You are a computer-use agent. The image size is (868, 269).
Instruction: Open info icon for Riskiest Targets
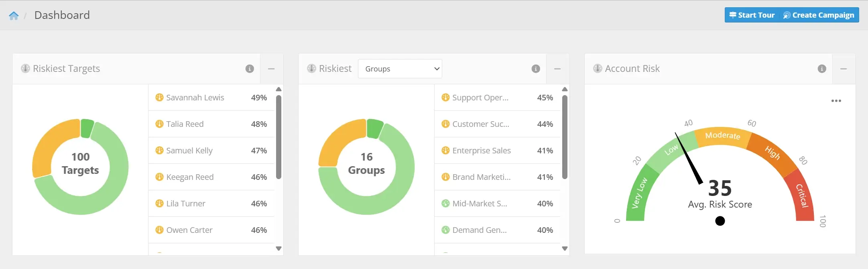(x=250, y=69)
